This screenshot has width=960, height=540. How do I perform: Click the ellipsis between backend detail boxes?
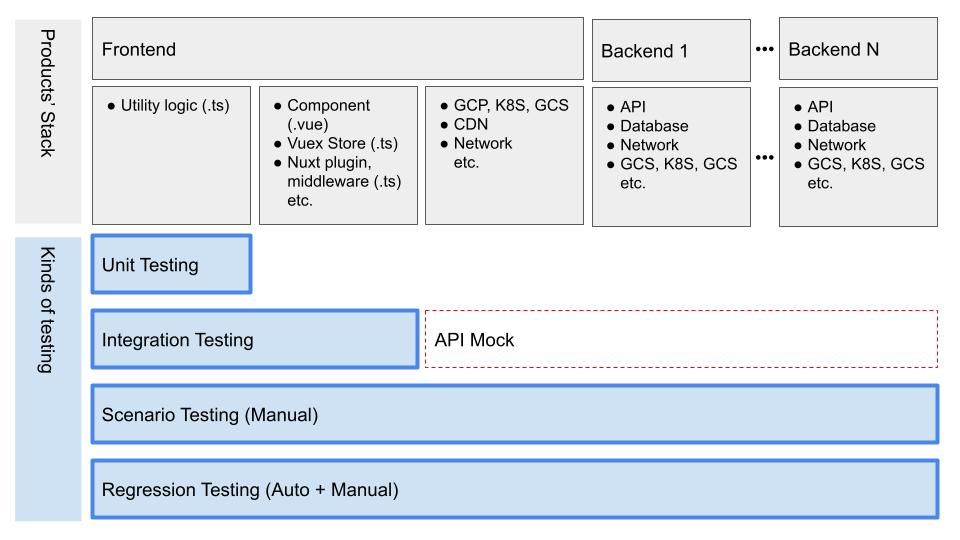click(764, 157)
